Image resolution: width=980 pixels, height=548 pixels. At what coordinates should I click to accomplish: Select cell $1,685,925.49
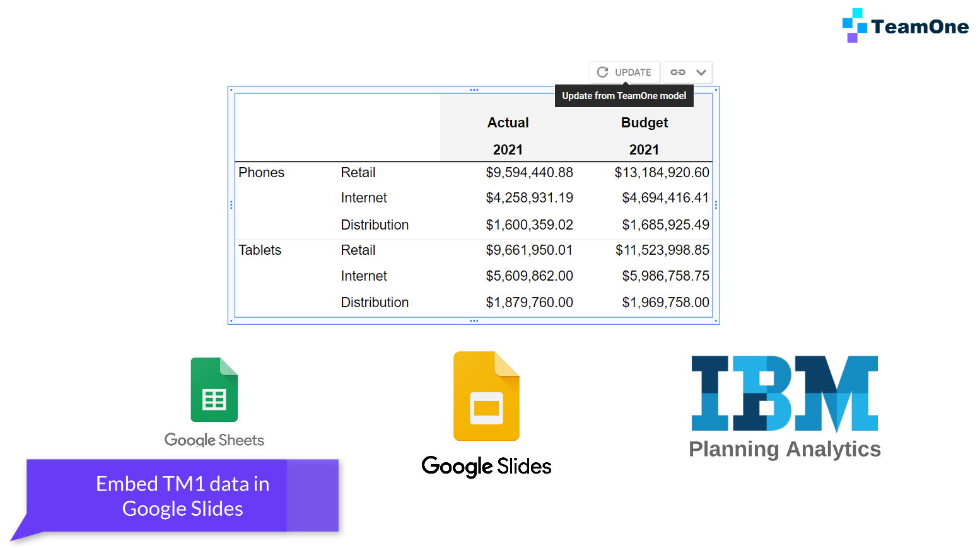coord(665,224)
